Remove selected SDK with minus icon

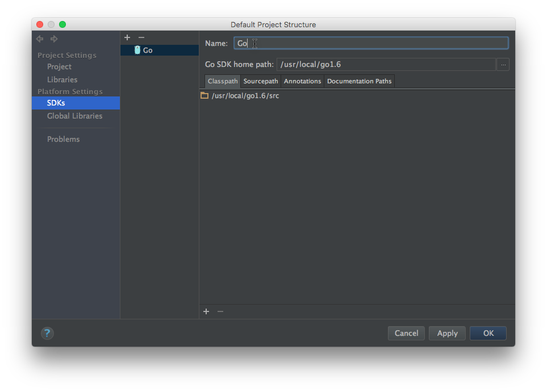[x=141, y=37]
